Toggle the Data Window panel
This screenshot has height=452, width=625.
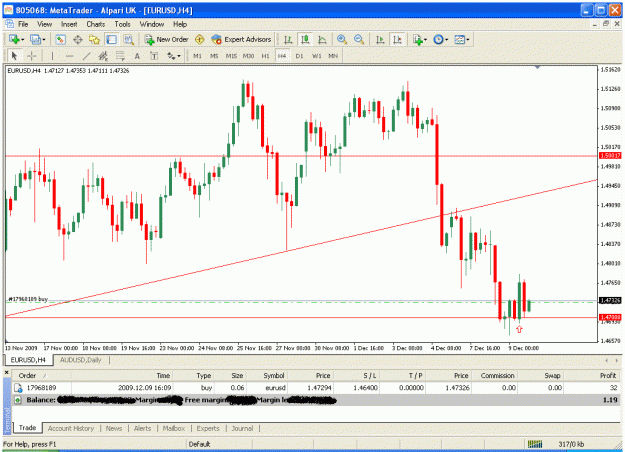tap(78, 39)
